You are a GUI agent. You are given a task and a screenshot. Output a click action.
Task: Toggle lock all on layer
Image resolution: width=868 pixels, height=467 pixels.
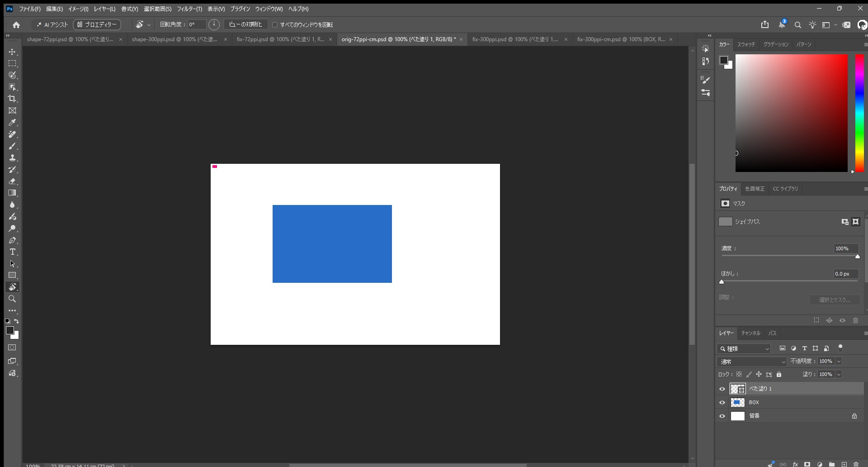pyautogui.click(x=779, y=374)
